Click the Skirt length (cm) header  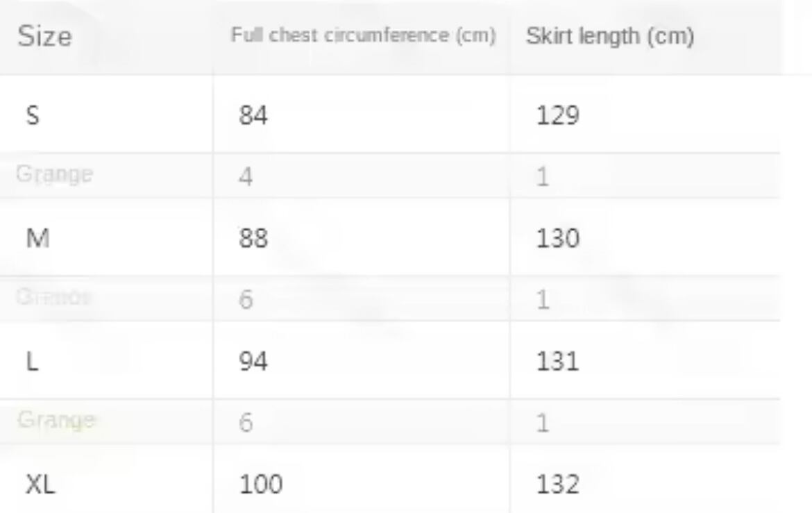[x=609, y=36]
